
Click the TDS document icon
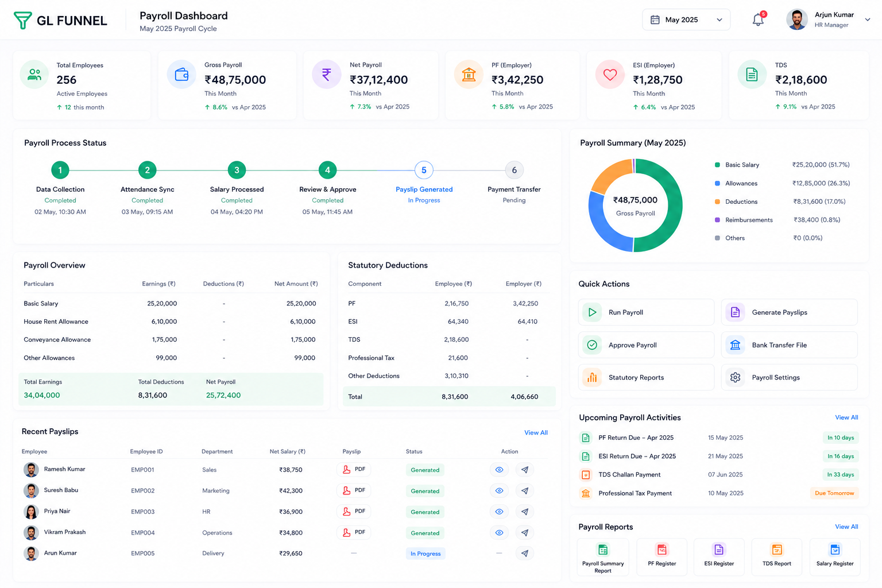[x=752, y=75]
